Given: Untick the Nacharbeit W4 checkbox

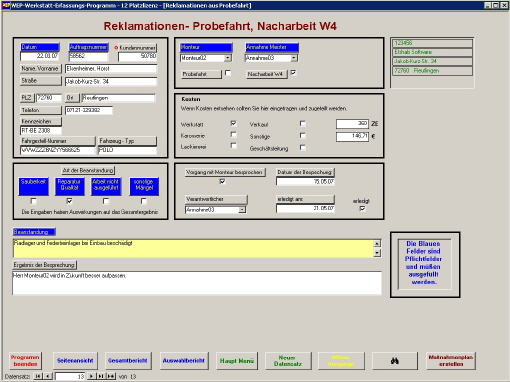Looking at the screenshot, I should [293, 73].
